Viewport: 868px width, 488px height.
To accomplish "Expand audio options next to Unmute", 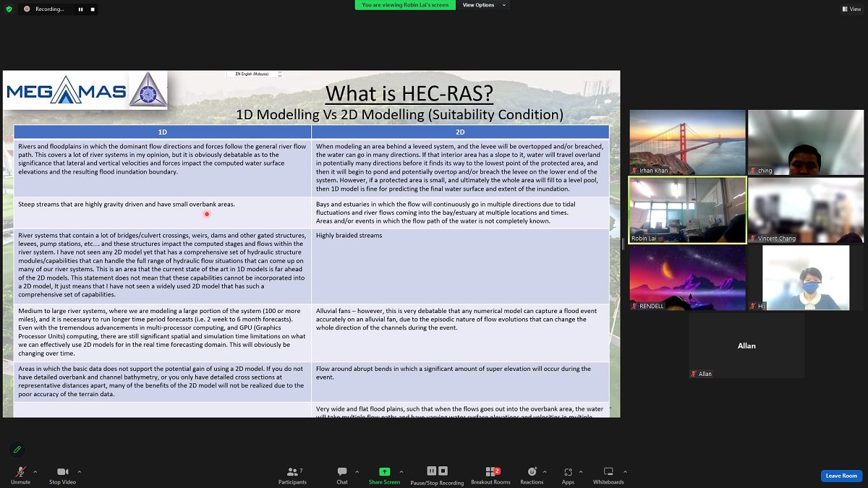I will click(35, 472).
